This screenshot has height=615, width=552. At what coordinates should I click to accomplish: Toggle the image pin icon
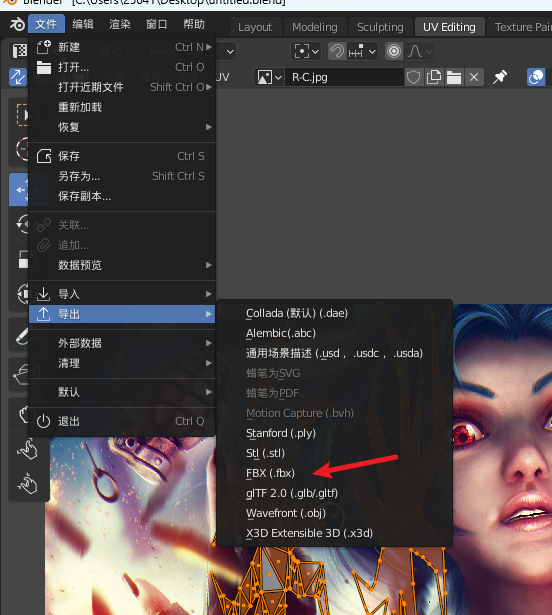coord(500,77)
